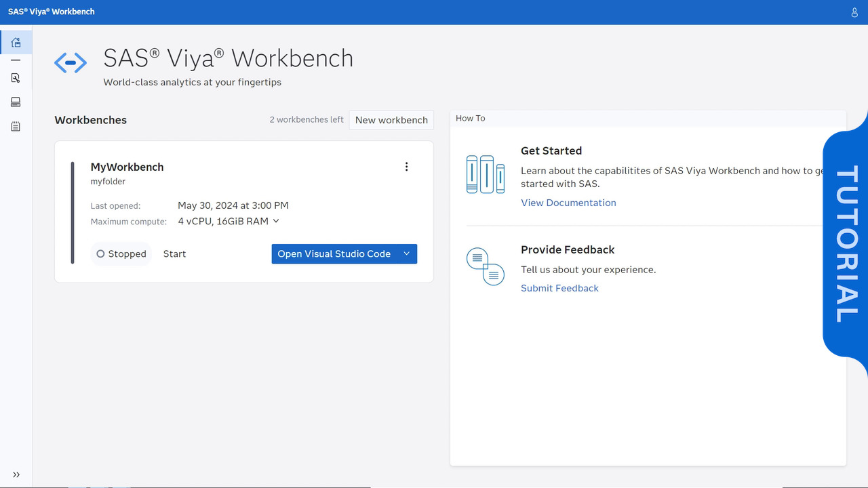Click the Get Started heading
Image resolution: width=868 pixels, height=488 pixels.
click(551, 150)
